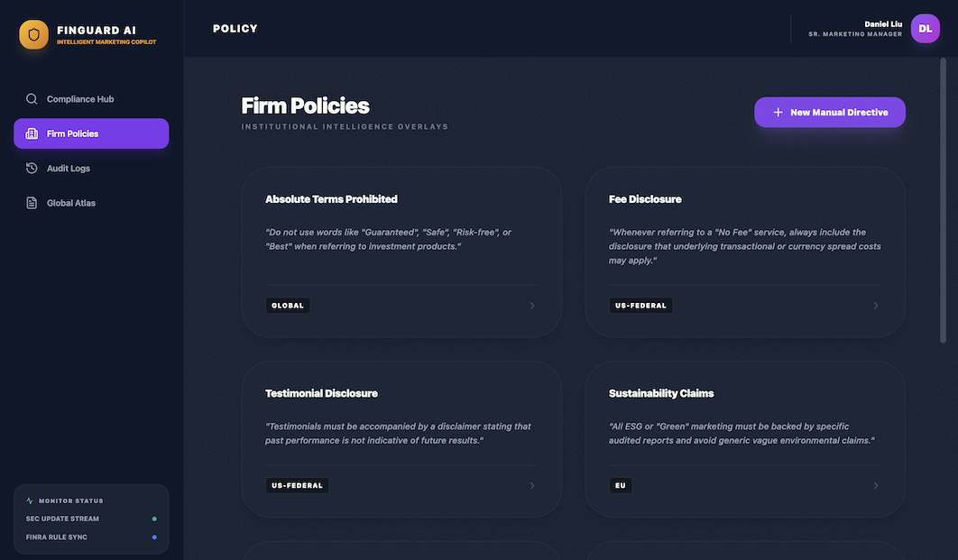This screenshot has height=560, width=958.
Task: Click the Firm Policies building icon
Action: tap(32, 133)
